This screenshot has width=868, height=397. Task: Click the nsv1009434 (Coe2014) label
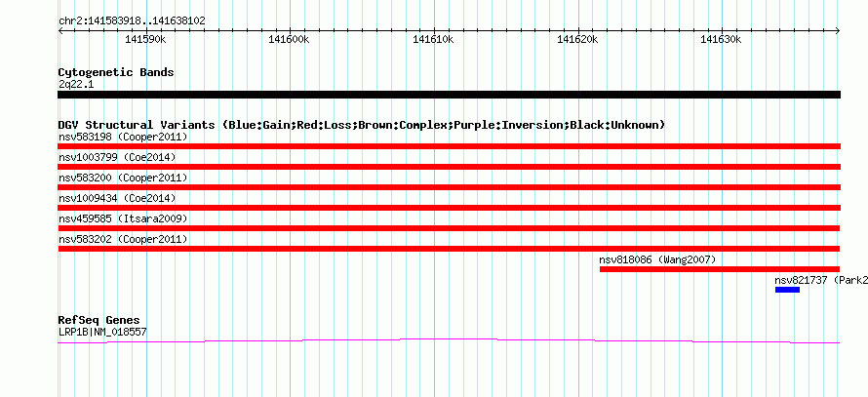pos(117,198)
